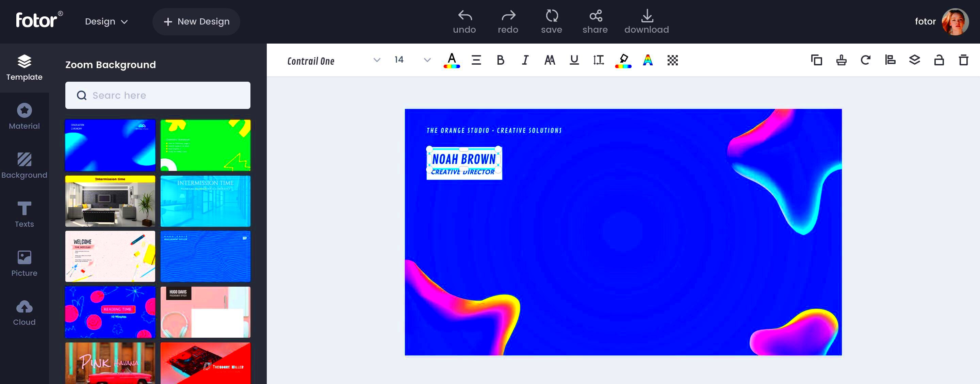Image resolution: width=980 pixels, height=384 pixels.
Task: Click the search magnifier icon
Action: click(82, 95)
